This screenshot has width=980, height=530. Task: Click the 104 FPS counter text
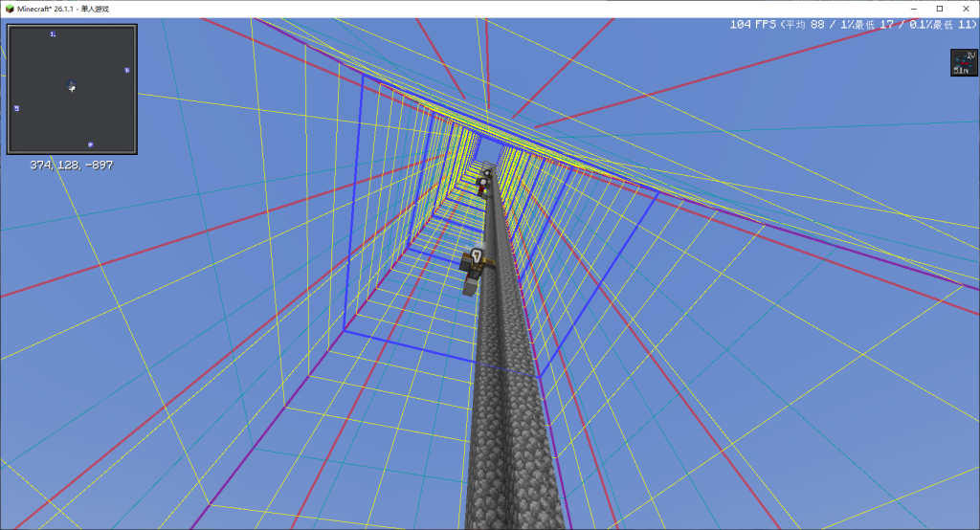click(753, 24)
